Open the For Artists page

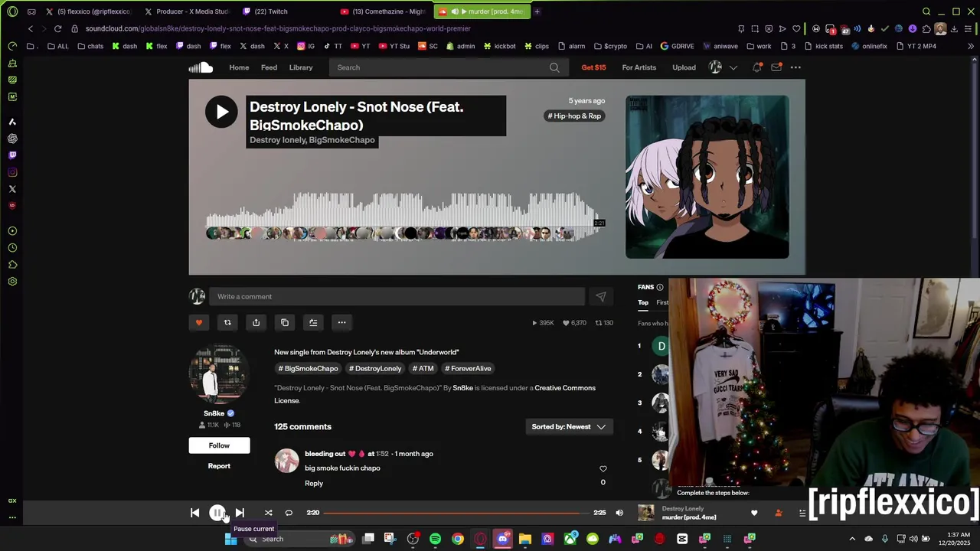tap(639, 67)
